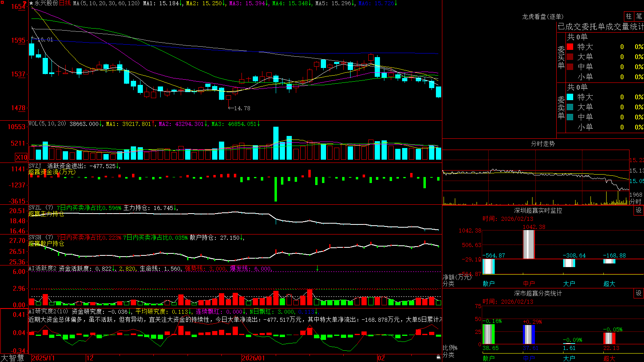This screenshot has width=644, height=362.
Task: Toggle the 柱 bar view button
Action: [629, 16]
